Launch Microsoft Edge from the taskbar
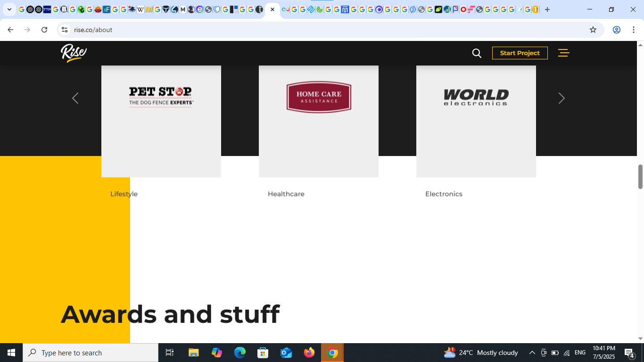 pos(240,353)
